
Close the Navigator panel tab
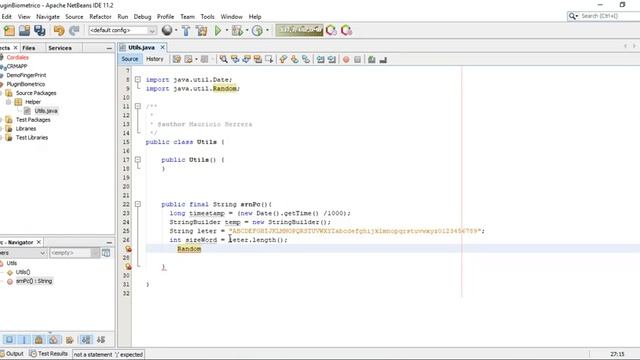(x=39, y=242)
